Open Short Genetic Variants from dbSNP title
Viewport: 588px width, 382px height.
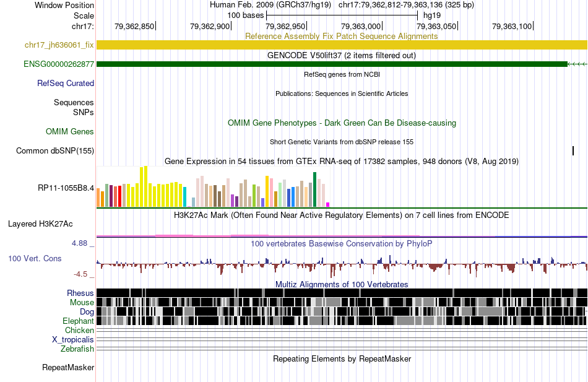click(342, 142)
